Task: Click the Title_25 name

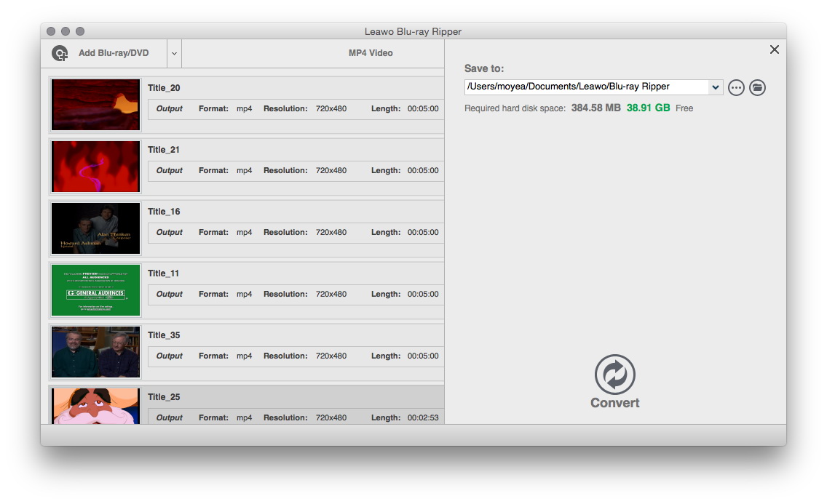Action: [x=164, y=397]
